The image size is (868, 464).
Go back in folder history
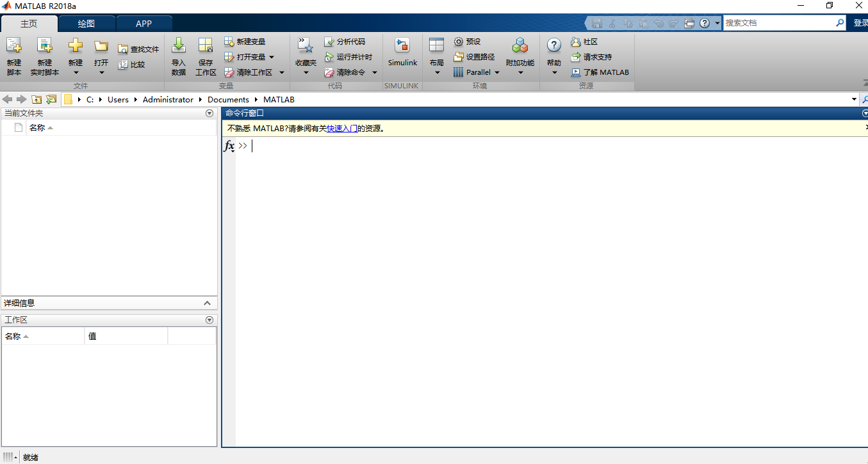pyautogui.click(x=8, y=99)
